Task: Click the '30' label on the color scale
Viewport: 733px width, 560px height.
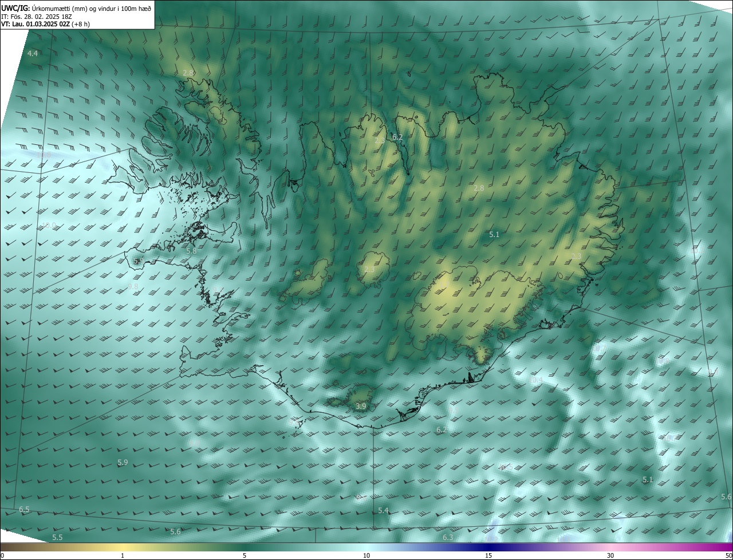Action: coord(610,555)
